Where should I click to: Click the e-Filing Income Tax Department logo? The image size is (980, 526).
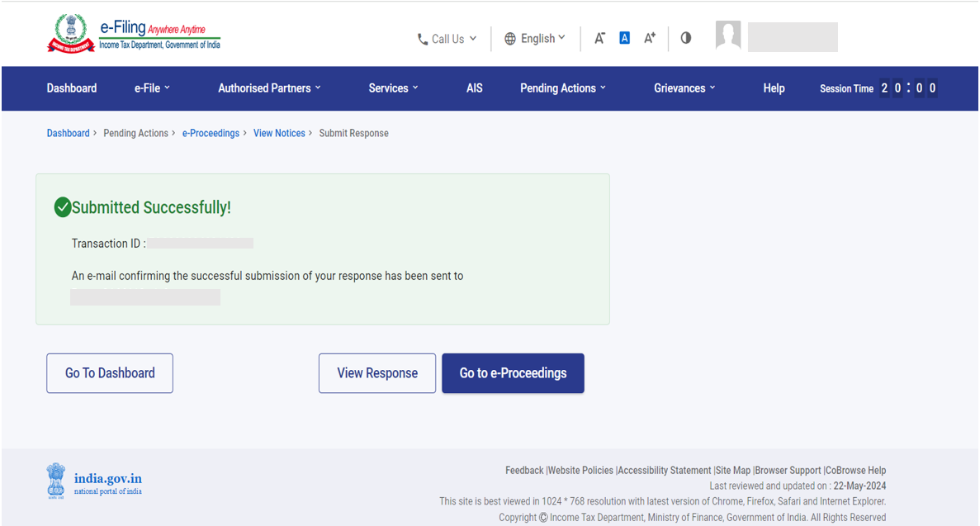pyautogui.click(x=134, y=35)
